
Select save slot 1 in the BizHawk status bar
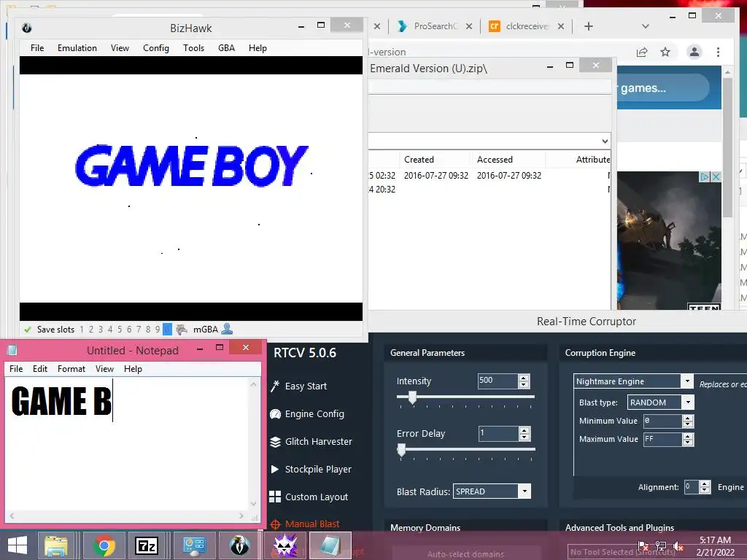pos(82,330)
